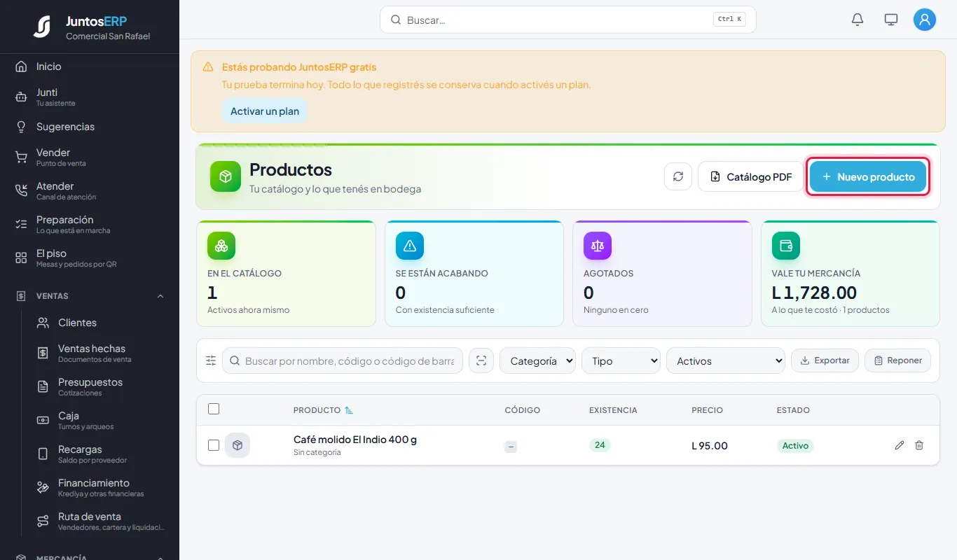Edit Café molido El Indio with pencil icon
Image resolution: width=957 pixels, height=560 pixels.
[900, 445]
